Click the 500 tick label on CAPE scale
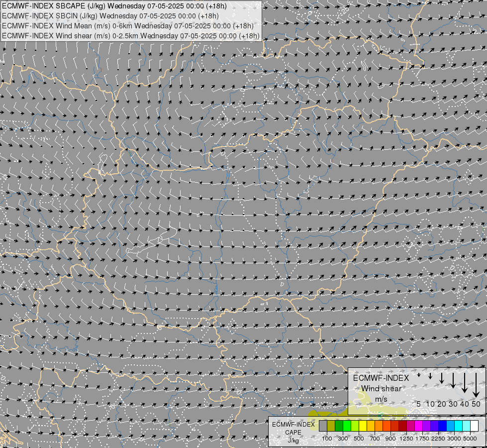The height and width of the screenshot is (448, 487). [x=359, y=439]
